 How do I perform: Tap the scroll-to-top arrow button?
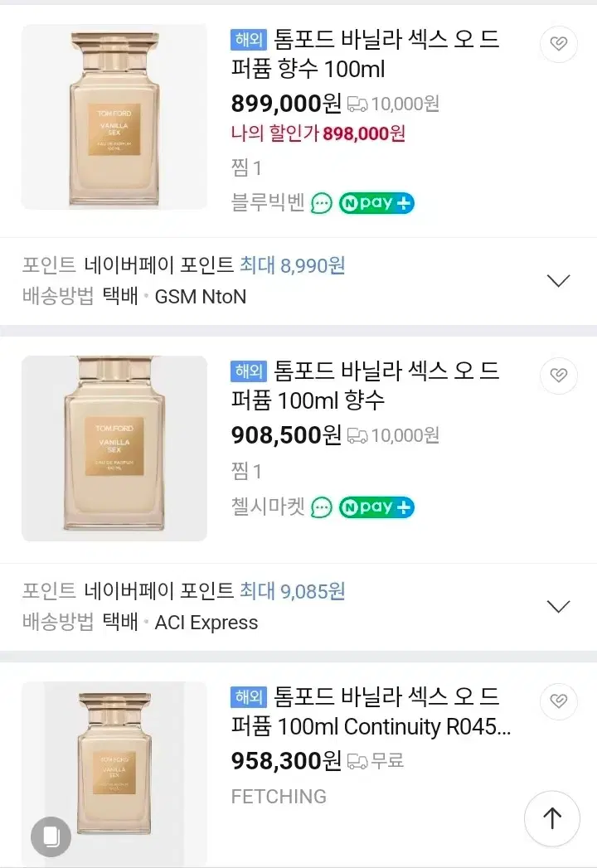551,818
